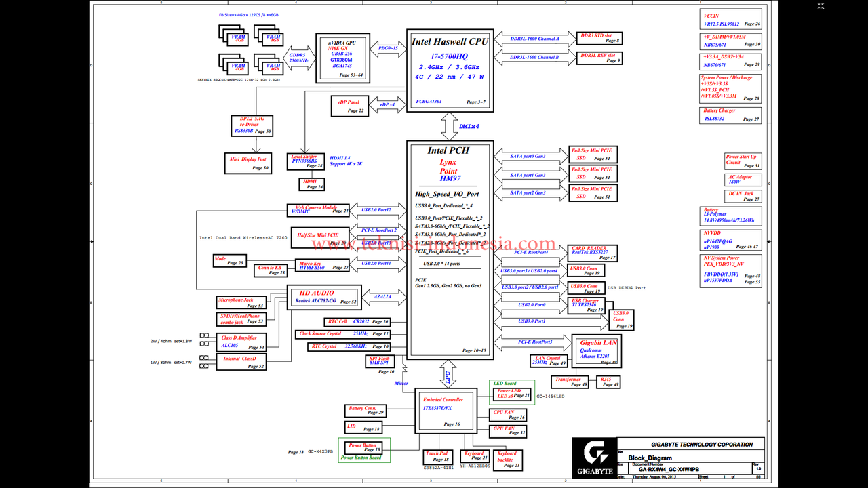Select the "Mode" block
This screenshot has height=488, width=868.
tap(229, 261)
